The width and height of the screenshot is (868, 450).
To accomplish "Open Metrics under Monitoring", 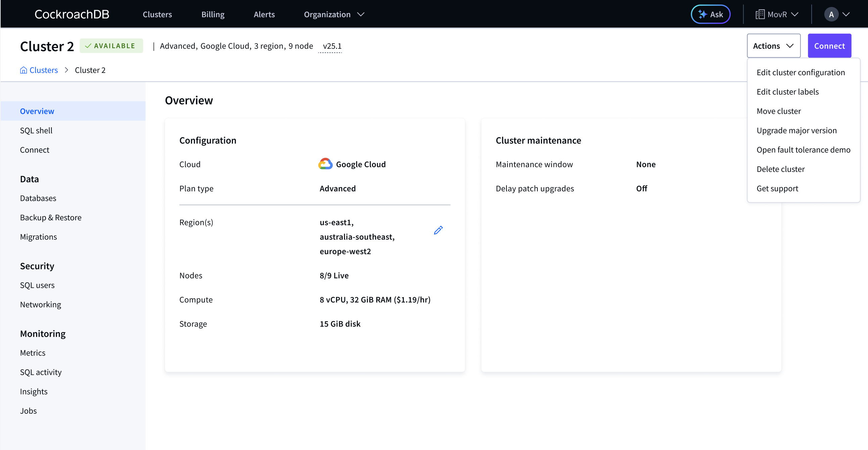I will [x=33, y=353].
